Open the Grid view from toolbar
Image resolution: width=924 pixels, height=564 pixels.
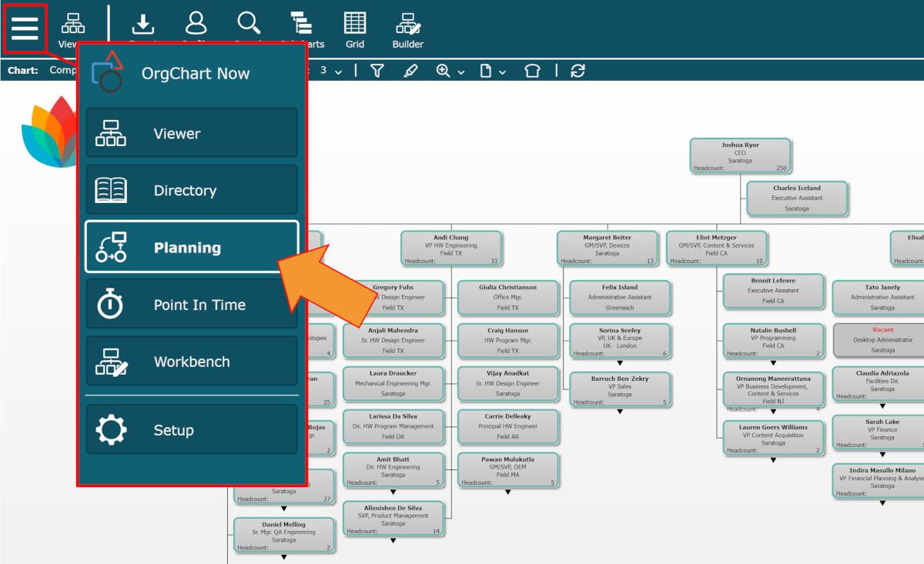coord(354,29)
